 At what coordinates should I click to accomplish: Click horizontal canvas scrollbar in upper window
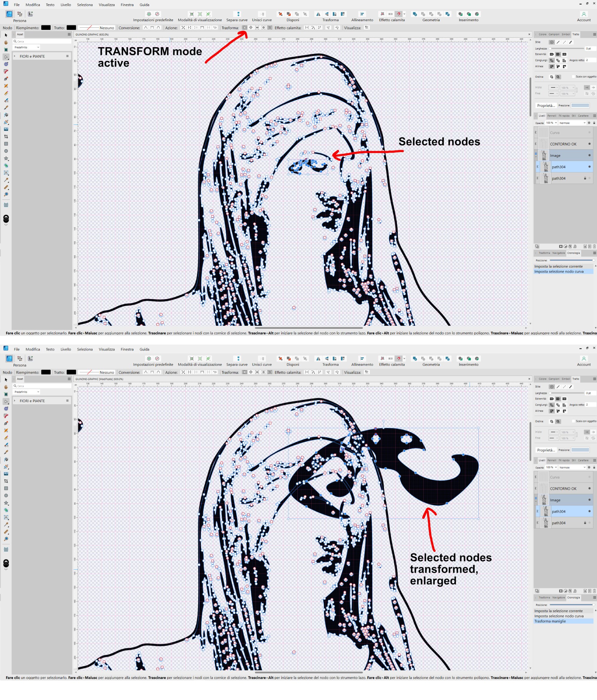(x=309, y=328)
